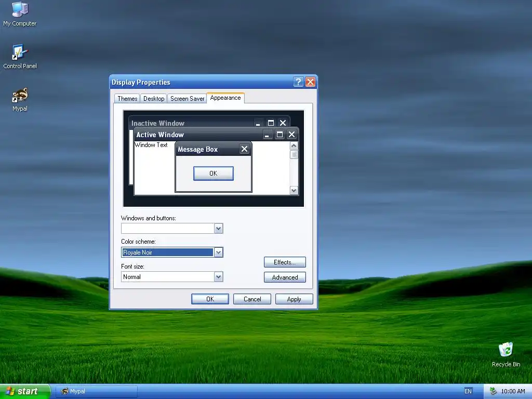Click the Active Window preview minimize icon
The height and width of the screenshot is (399, 532).
coord(268,135)
